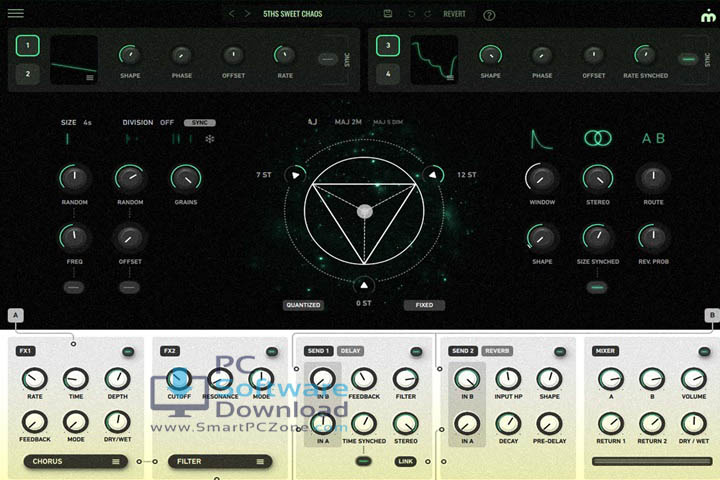Go to next preset arrow
Viewport: 720px width, 480px height.
click(247, 14)
